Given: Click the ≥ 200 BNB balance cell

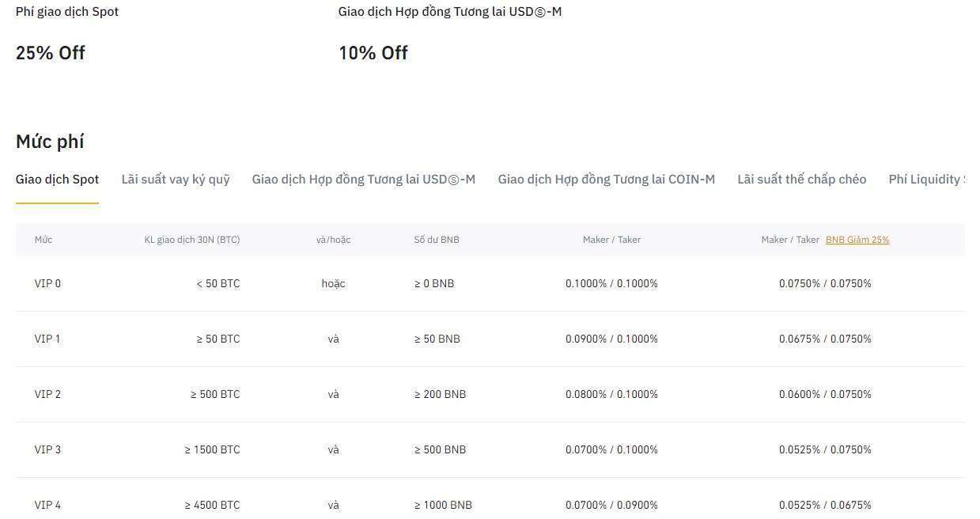Looking at the screenshot, I should point(440,394).
